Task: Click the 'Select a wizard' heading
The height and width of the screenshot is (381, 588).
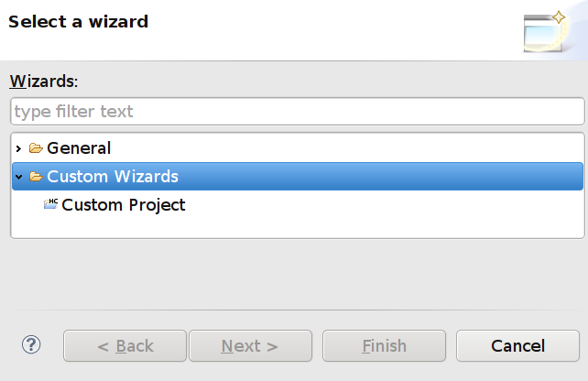Action: point(79,21)
